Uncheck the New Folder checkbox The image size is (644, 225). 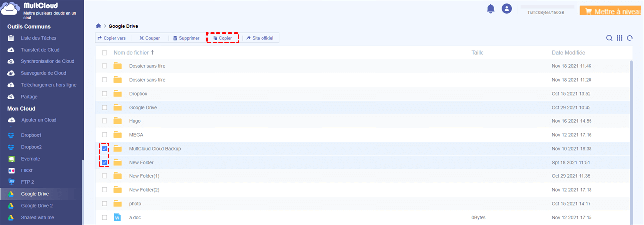[x=104, y=162]
